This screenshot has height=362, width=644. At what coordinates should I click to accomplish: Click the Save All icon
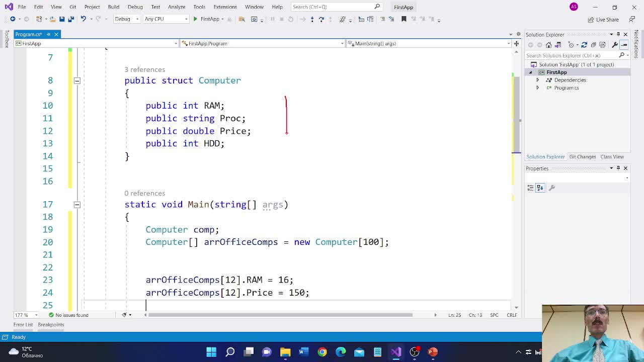coord(71,19)
